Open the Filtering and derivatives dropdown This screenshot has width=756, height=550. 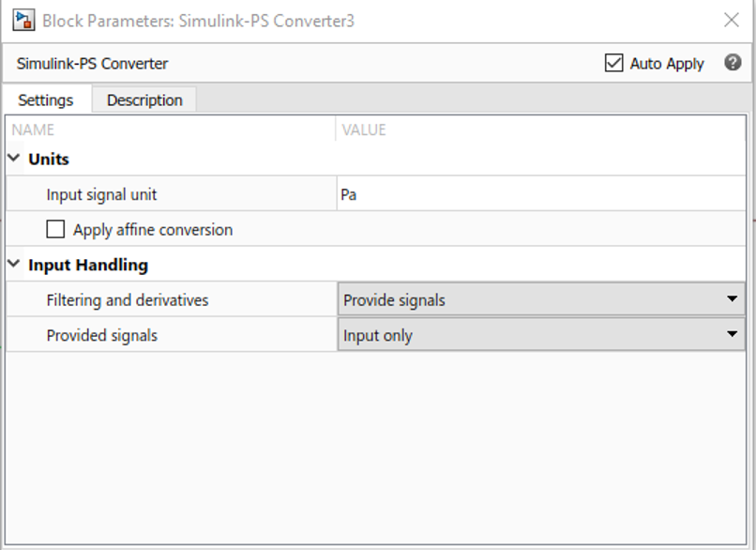coord(540,300)
